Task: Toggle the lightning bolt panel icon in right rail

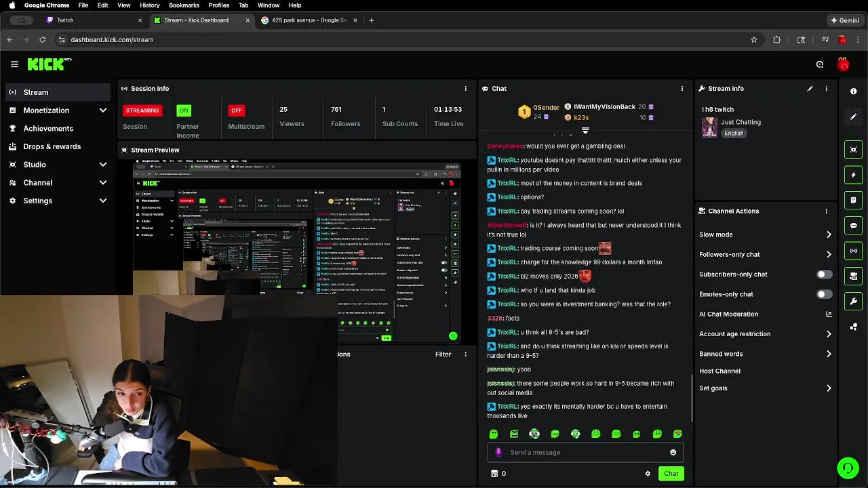Action: coord(853,175)
